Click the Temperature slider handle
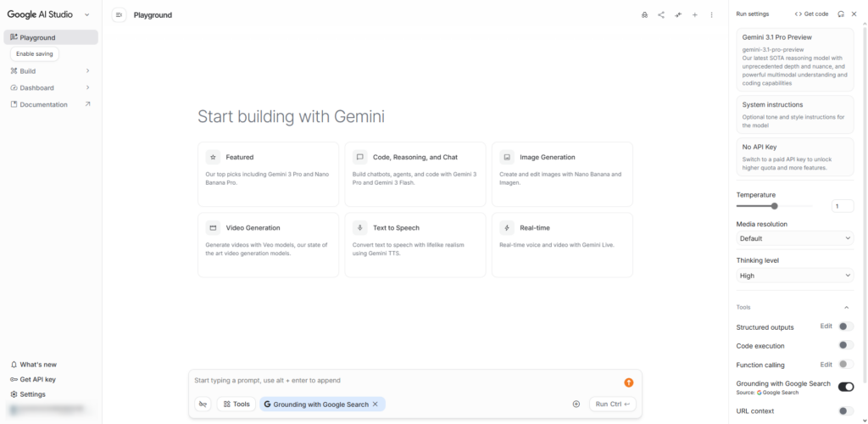868x424 pixels. pos(775,206)
